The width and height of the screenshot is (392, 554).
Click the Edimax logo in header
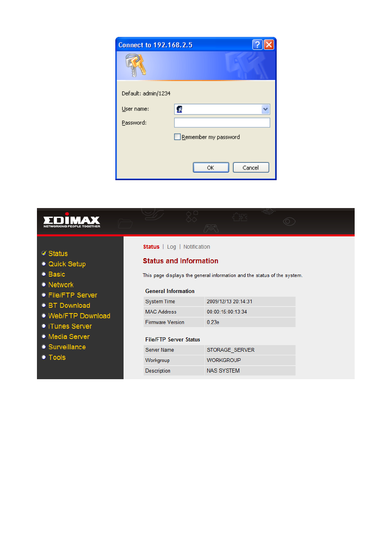pos(72,222)
